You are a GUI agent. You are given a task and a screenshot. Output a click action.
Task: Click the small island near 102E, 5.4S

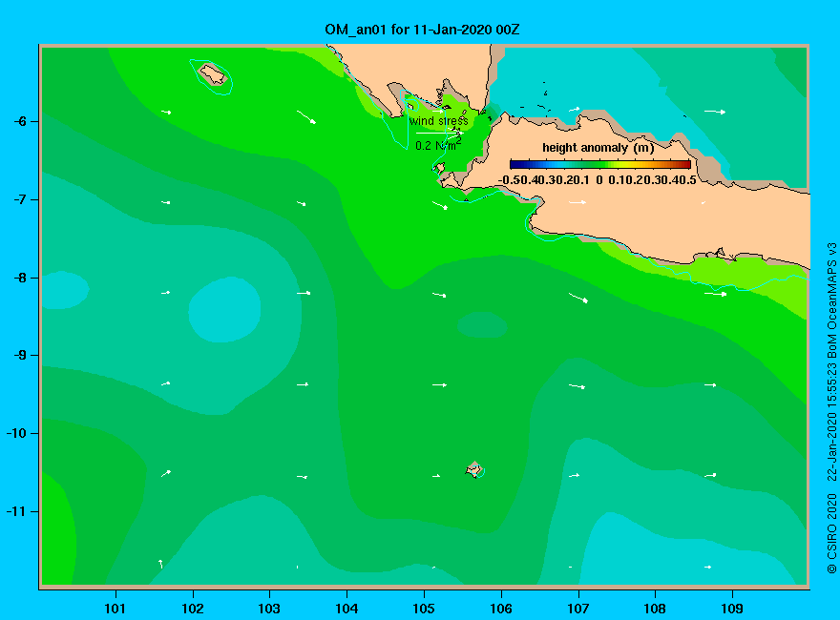pyautogui.click(x=212, y=74)
